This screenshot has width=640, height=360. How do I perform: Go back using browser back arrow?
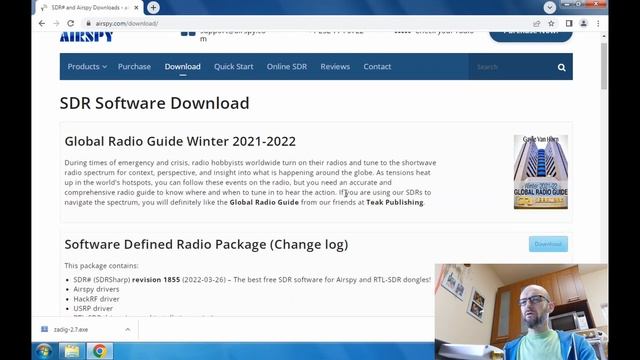42,23
